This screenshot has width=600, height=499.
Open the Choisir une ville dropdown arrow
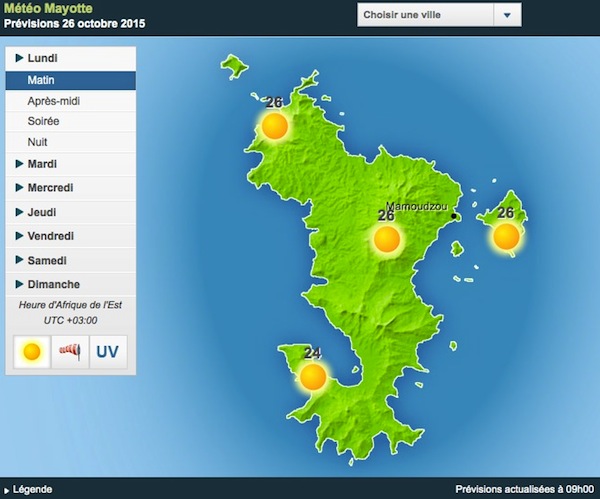(x=507, y=15)
